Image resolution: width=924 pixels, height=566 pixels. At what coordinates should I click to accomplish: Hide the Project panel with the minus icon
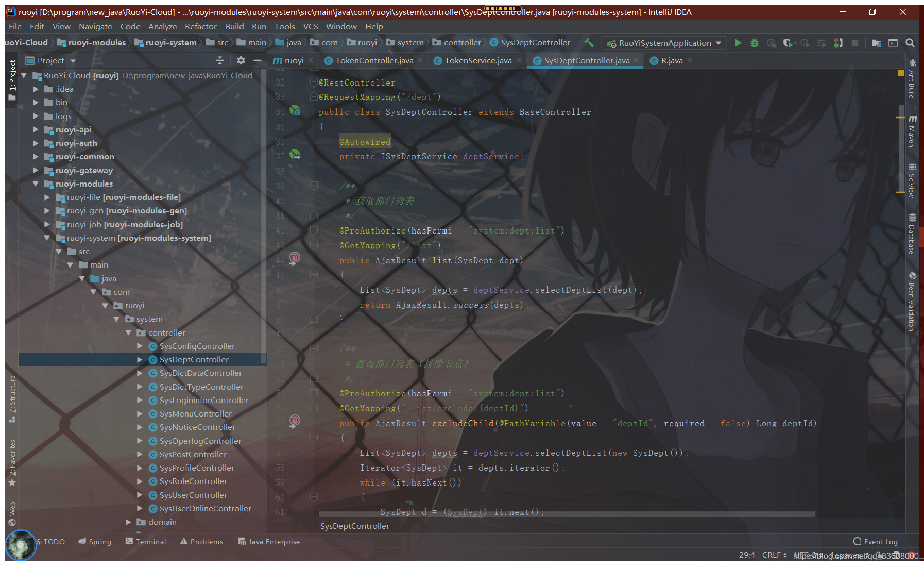[x=258, y=60]
